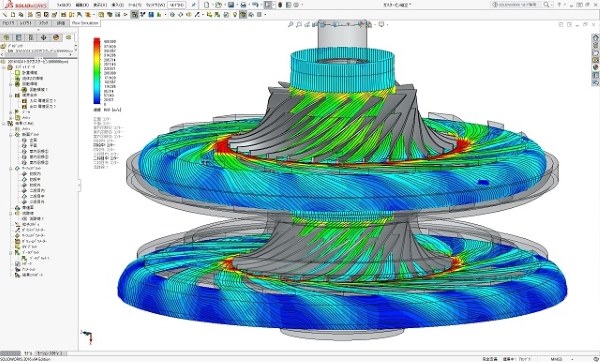
Task: Click the New document icon in the top toolbar
Action: (207, 5)
